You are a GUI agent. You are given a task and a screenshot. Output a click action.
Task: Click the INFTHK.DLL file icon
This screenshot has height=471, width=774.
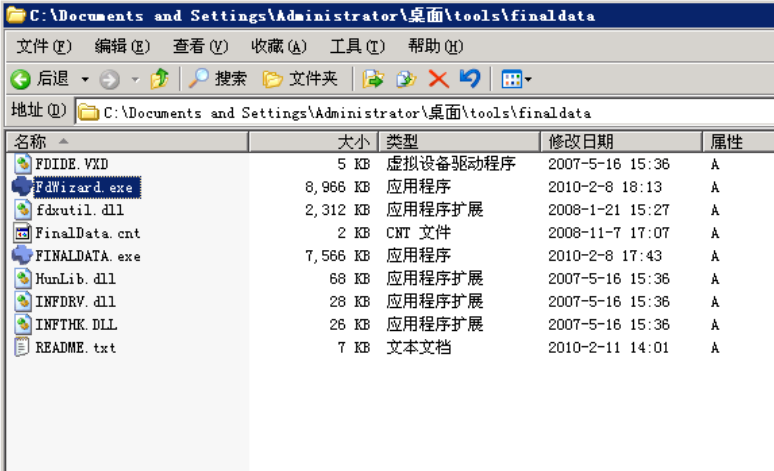[22, 324]
